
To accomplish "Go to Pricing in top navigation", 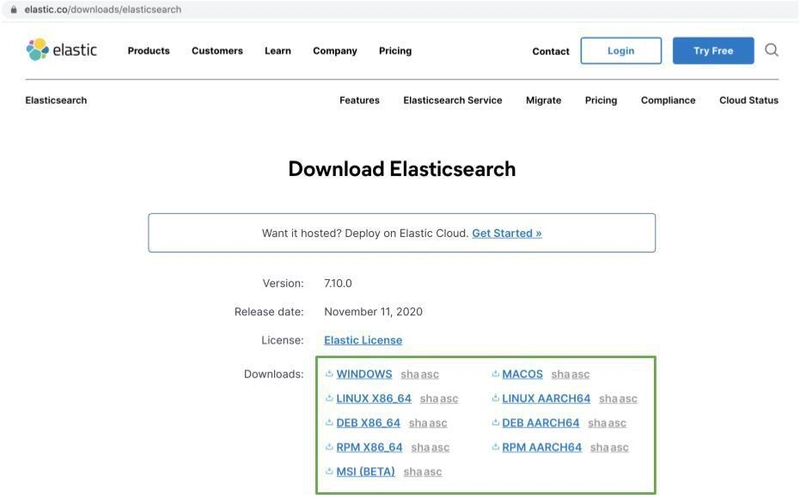I will [x=395, y=51].
